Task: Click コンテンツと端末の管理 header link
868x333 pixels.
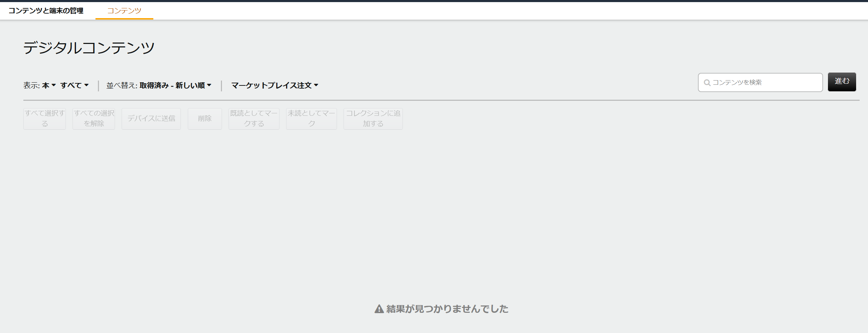Action: (46, 11)
